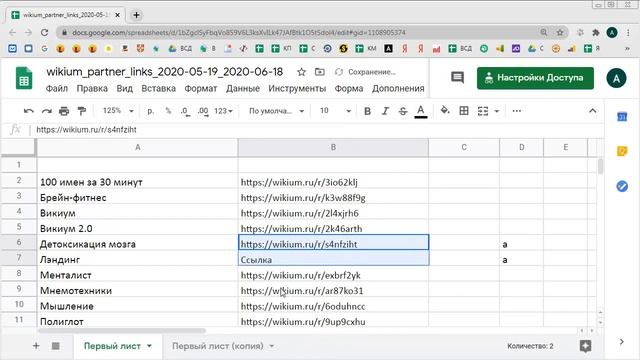Open the text color picker

[420, 111]
